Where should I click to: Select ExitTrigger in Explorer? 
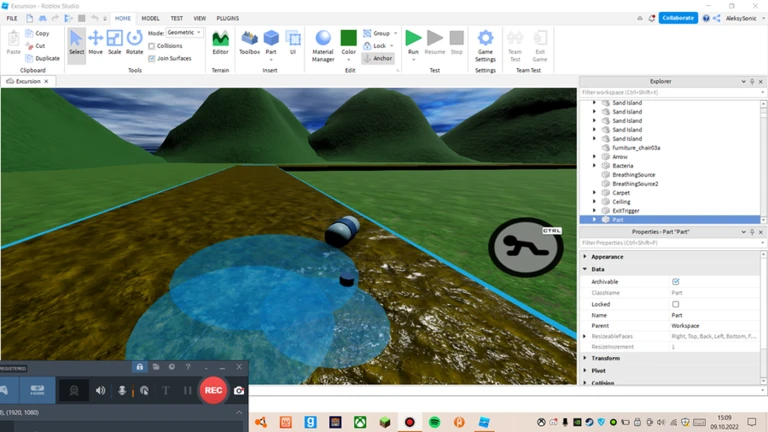(x=625, y=211)
